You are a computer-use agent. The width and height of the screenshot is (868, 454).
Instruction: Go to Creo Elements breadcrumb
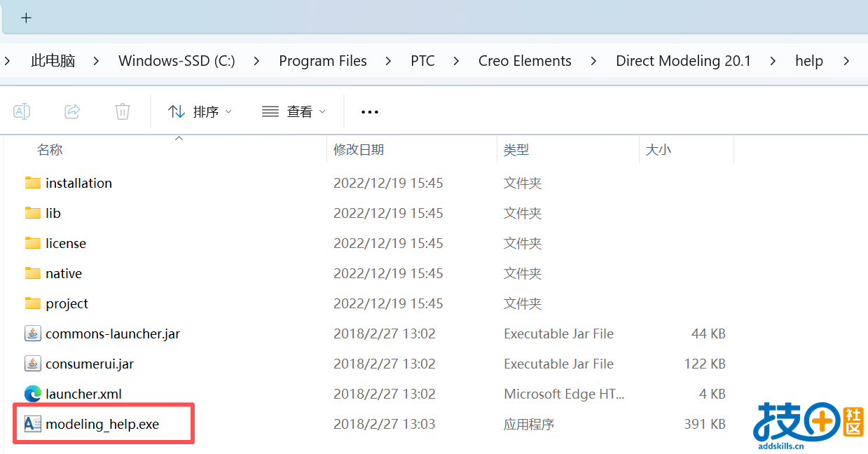(x=525, y=61)
